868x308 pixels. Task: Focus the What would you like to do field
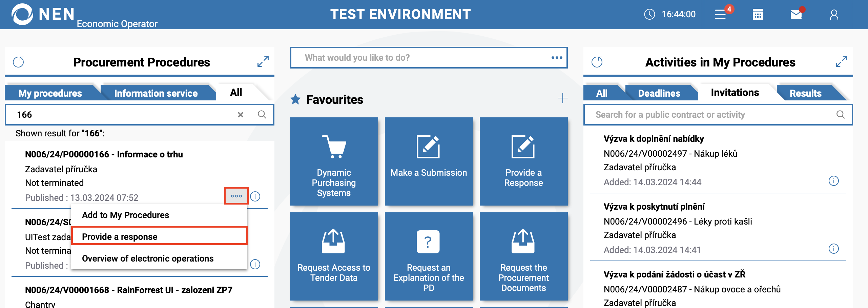coord(420,58)
